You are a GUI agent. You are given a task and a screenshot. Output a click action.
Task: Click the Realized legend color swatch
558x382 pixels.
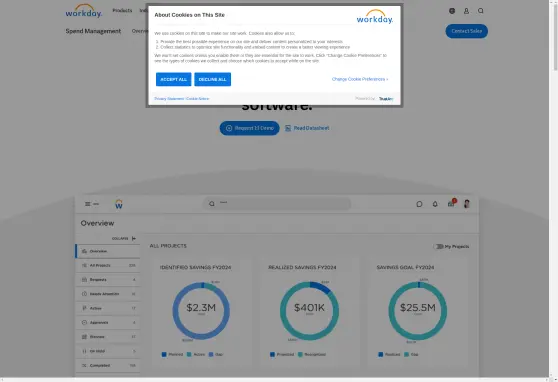point(381,355)
